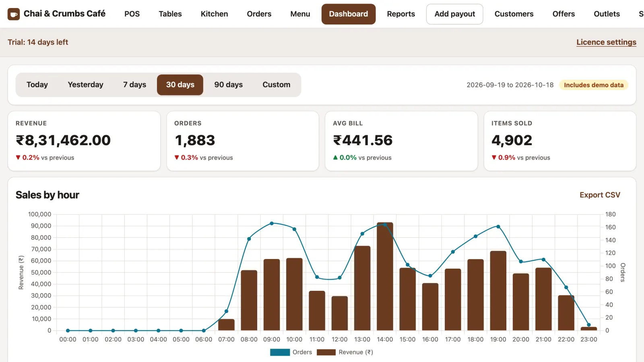Click the green 0.0% avg bill indicator
The image size is (644, 362).
345,158
